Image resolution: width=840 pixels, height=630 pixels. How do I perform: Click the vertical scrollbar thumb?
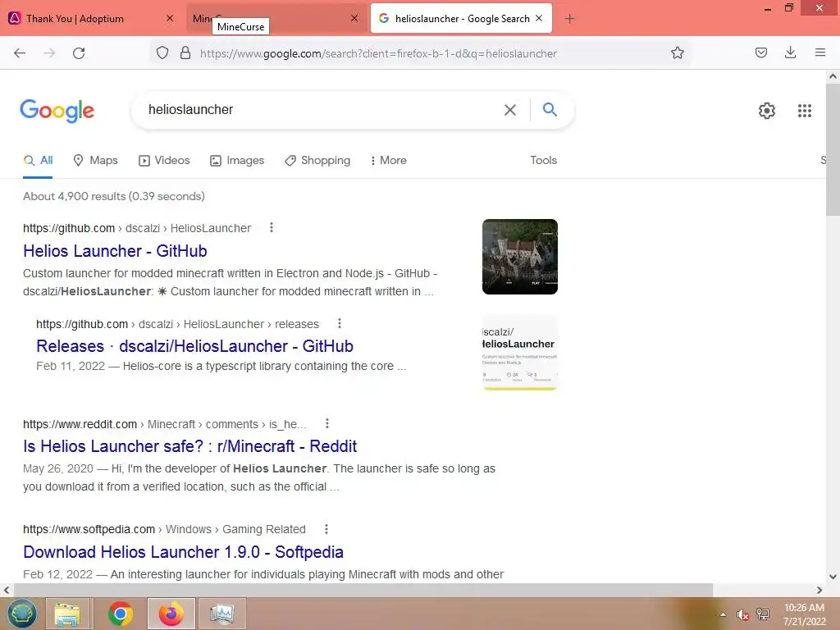pos(833,149)
